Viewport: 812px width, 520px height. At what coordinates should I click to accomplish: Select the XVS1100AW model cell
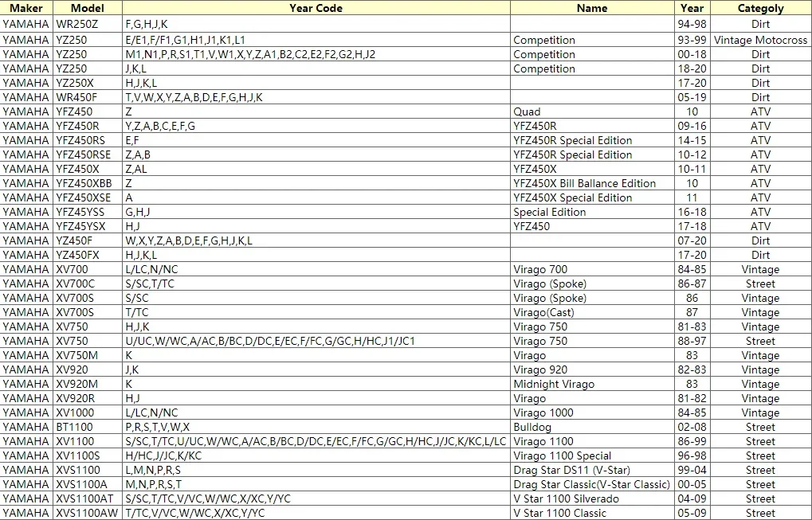[x=88, y=513]
